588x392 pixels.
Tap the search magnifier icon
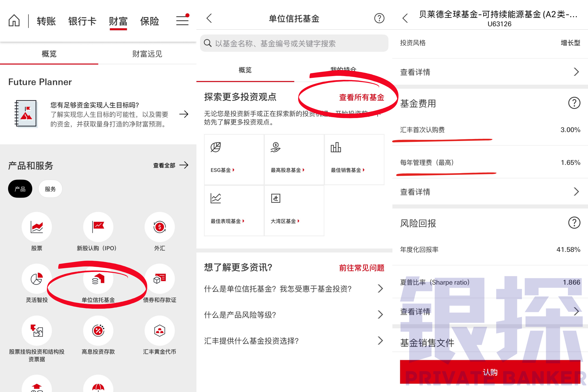208,43
